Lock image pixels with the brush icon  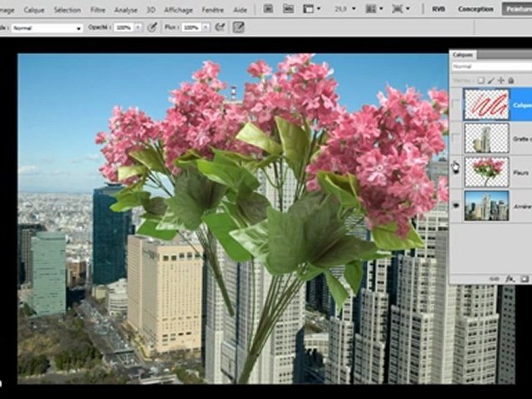tap(491, 81)
